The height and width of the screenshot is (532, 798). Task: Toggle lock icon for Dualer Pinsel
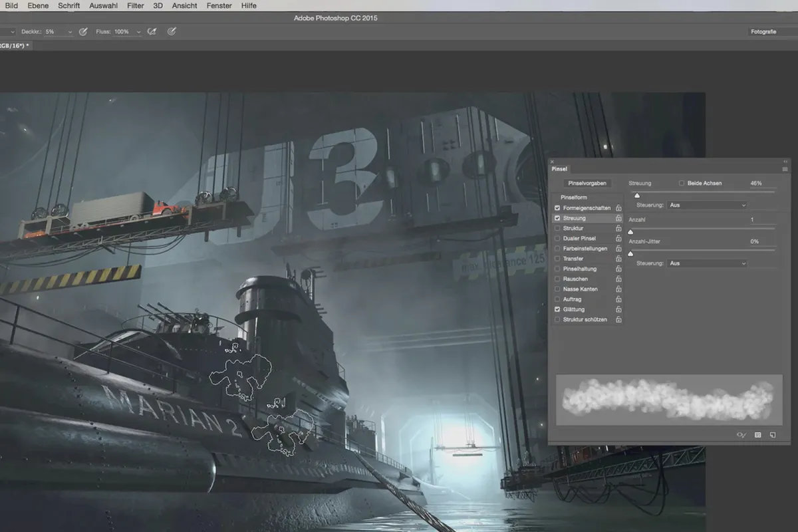pos(618,238)
